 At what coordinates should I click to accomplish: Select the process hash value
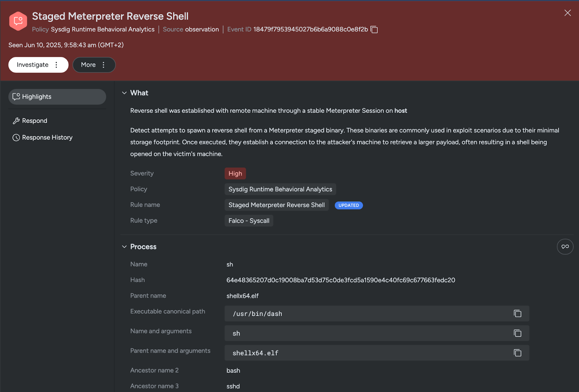(341, 280)
